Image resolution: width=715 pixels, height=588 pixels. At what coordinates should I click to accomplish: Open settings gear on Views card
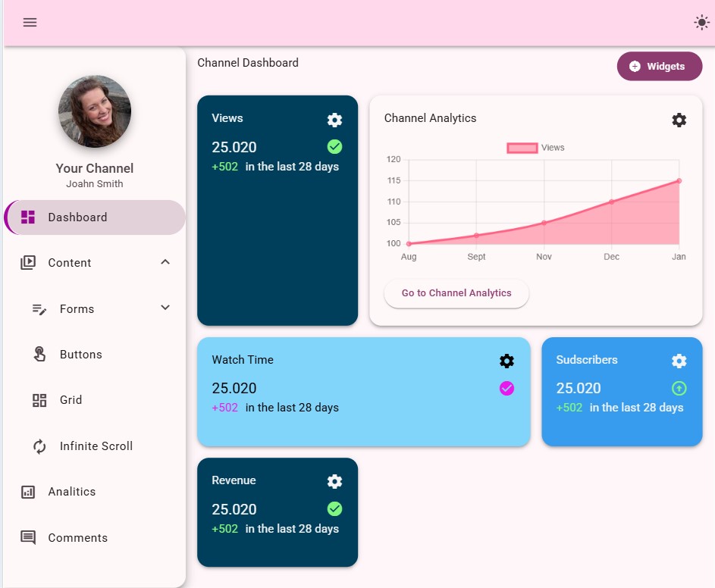coord(334,120)
